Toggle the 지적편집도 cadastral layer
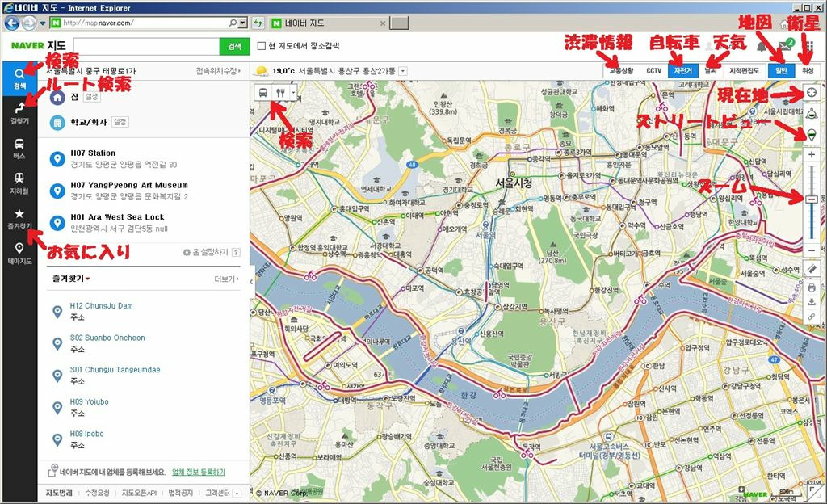Image resolution: width=827 pixels, height=504 pixels. 744,70
